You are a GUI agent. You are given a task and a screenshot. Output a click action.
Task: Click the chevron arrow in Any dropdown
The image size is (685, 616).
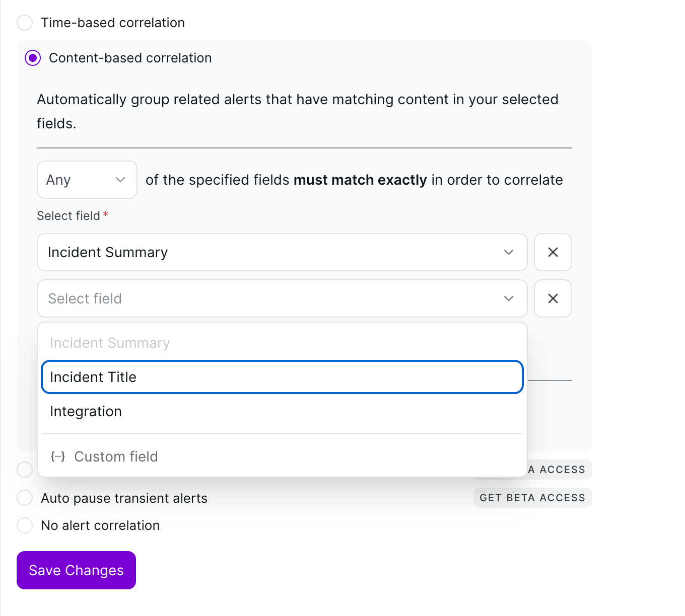pos(120,180)
